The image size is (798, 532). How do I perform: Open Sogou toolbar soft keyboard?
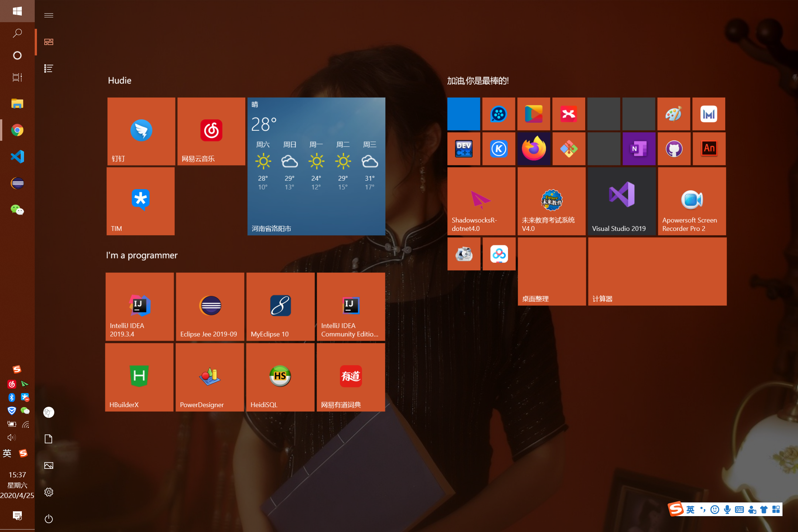pyautogui.click(x=739, y=510)
